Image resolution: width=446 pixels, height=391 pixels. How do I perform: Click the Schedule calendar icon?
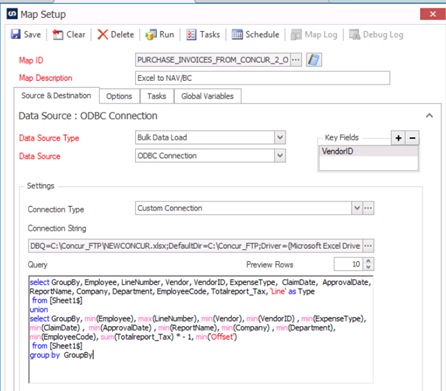pos(237,34)
